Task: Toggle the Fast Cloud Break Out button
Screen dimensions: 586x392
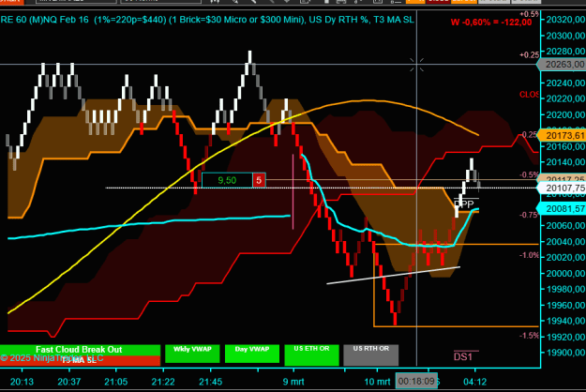Action: click(80, 350)
